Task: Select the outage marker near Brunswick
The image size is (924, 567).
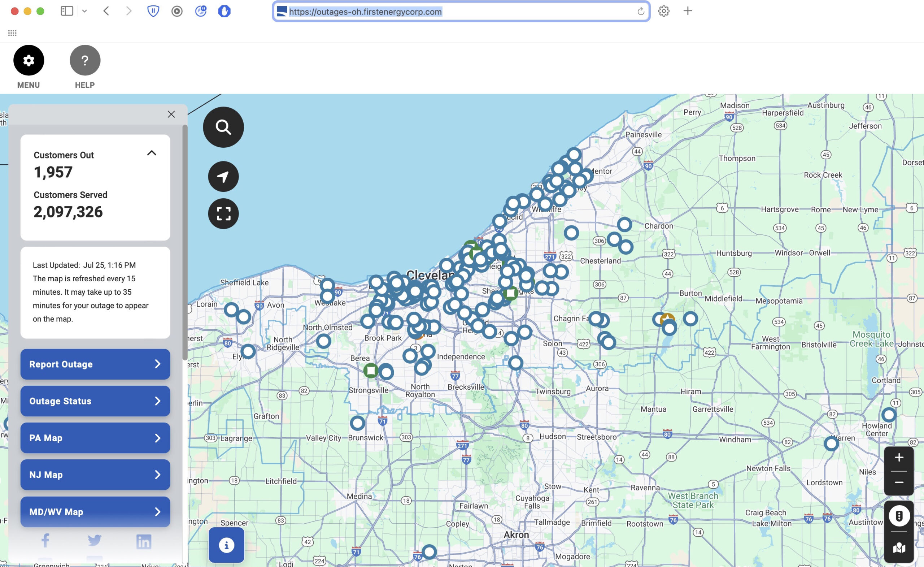Action: pos(357,423)
